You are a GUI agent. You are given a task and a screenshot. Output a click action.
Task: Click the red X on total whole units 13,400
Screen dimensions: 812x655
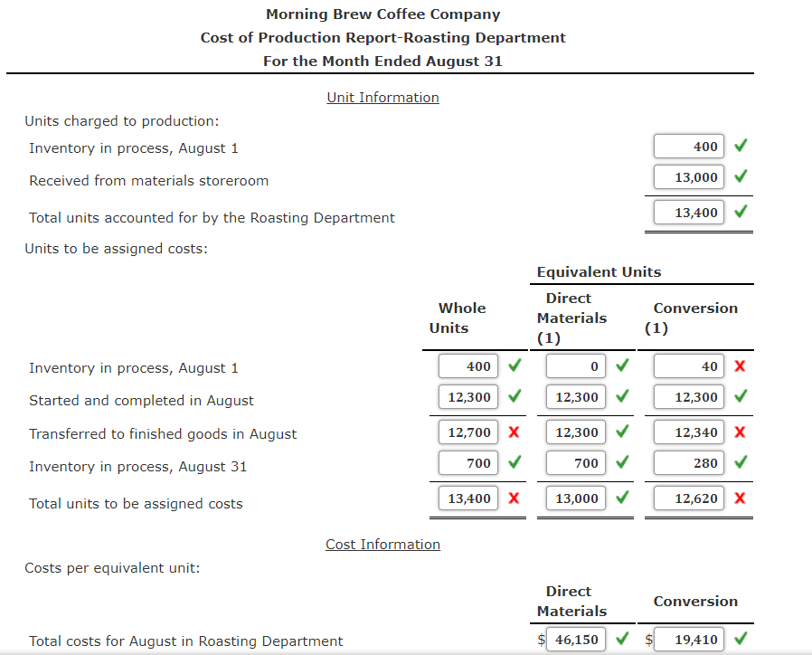[515, 498]
